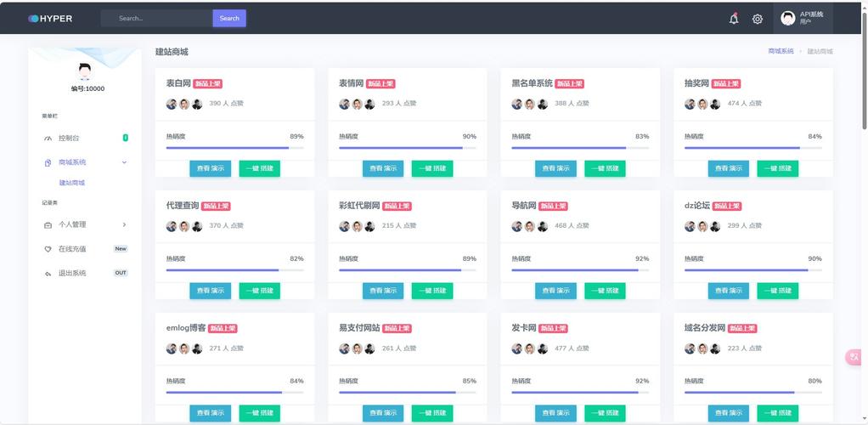Collapse the 商城系统 menu chevron
Viewport: 868px width, 425px height.
pyautogui.click(x=124, y=162)
